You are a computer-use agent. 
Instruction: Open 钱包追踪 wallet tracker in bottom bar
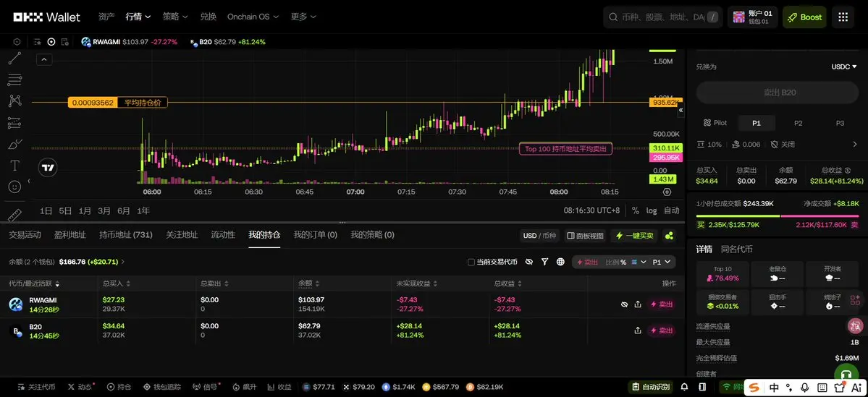coord(161,387)
